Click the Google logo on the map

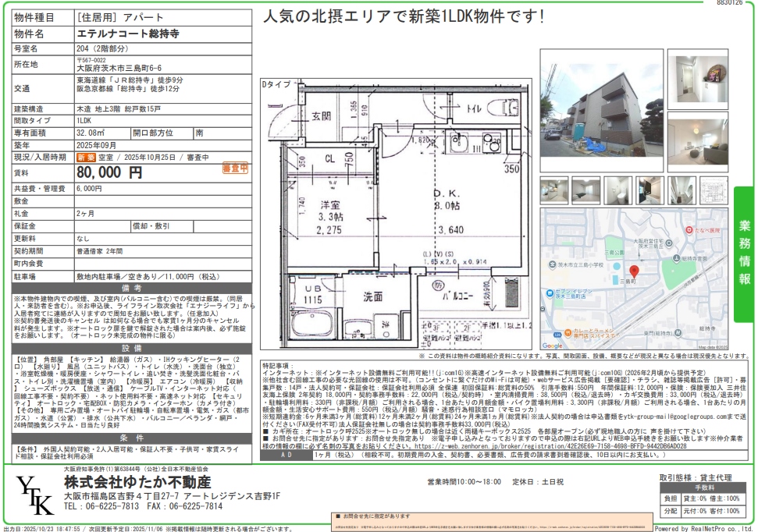(x=552, y=346)
